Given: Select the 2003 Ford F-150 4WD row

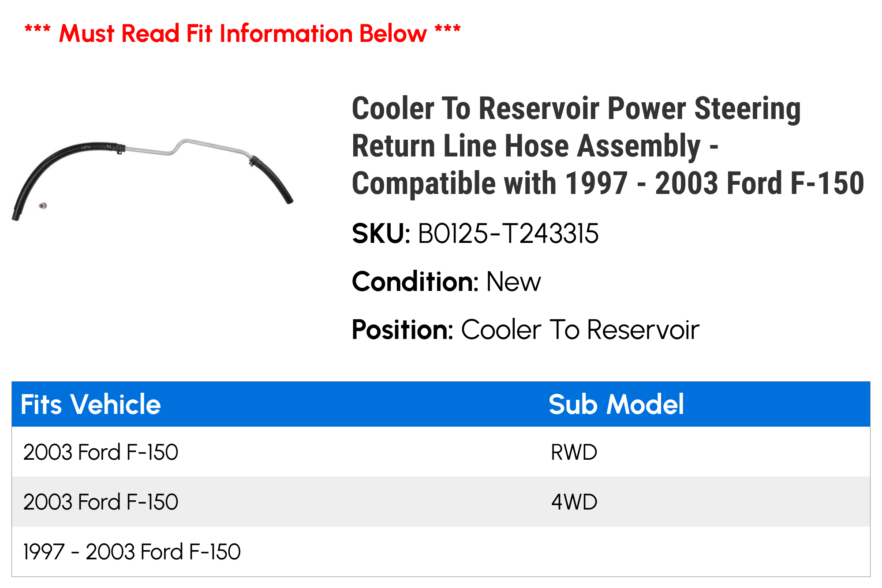Looking at the screenshot, I should click(441, 502).
